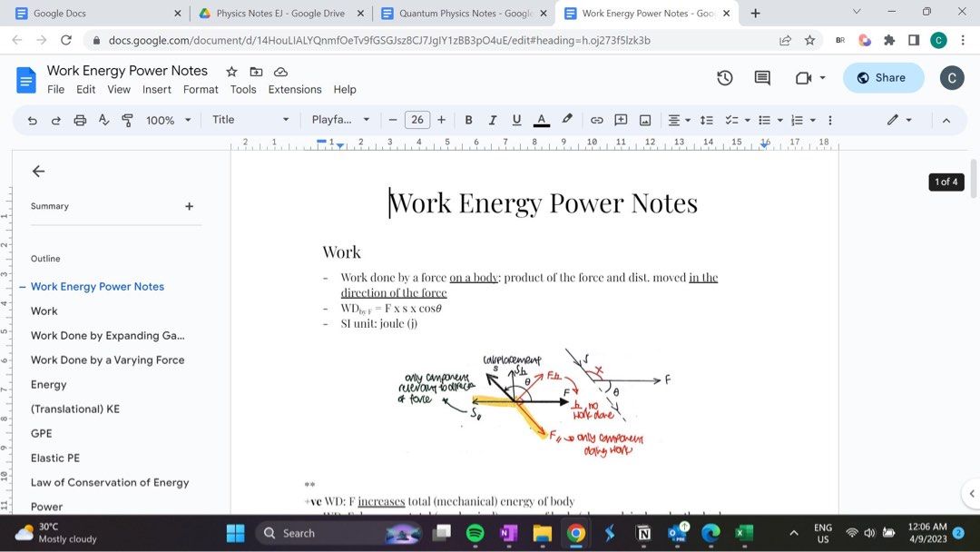Click the Share button
The height and width of the screenshot is (552, 980).
882,78
